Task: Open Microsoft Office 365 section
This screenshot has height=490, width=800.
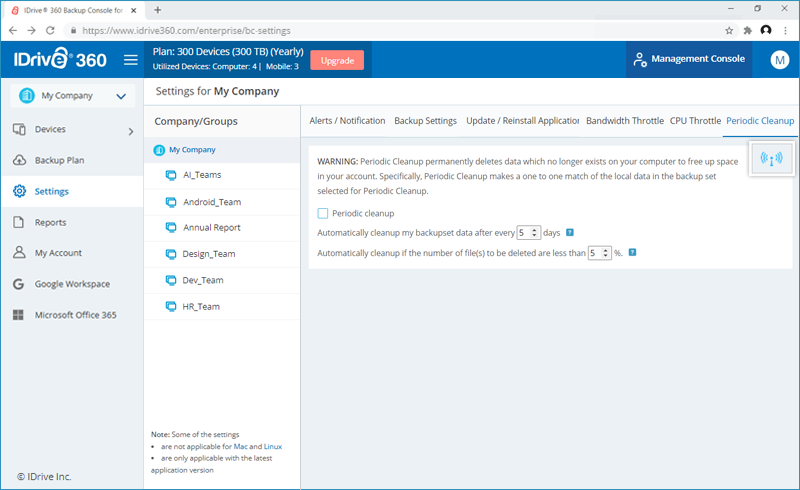Action: 76,315
